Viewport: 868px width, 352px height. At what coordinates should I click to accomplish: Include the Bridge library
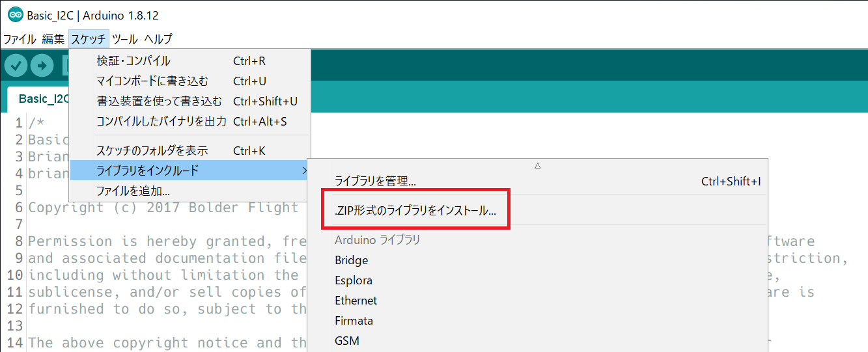point(352,260)
